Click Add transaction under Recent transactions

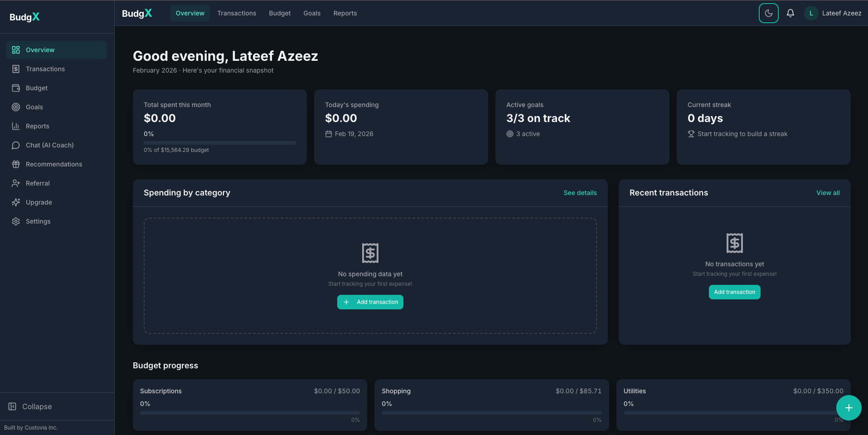coord(734,292)
